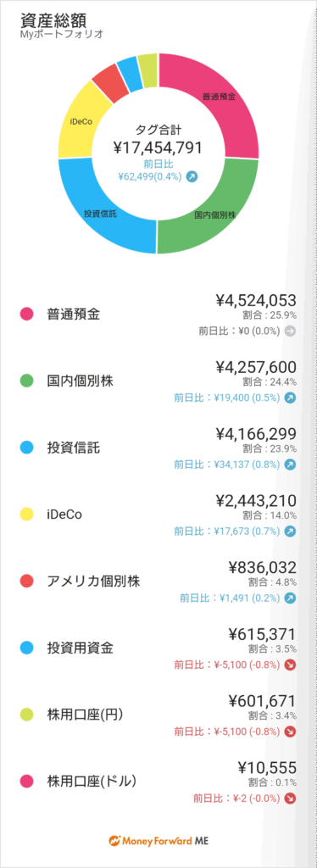Select the green 国内個別株 chart segment
Image resolution: width=317 pixels, height=868 pixels.
pos(216,214)
